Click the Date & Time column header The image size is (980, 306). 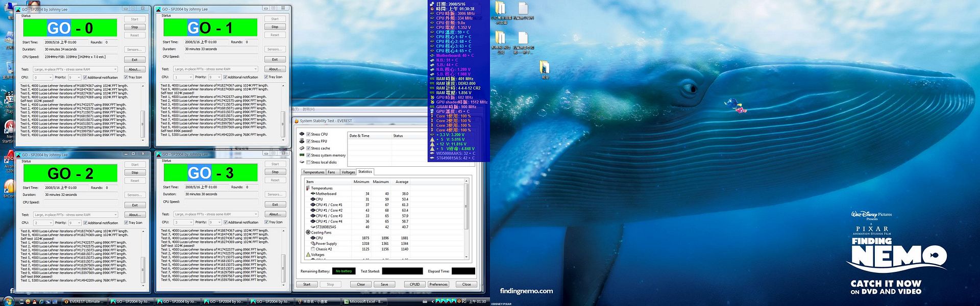[370, 136]
